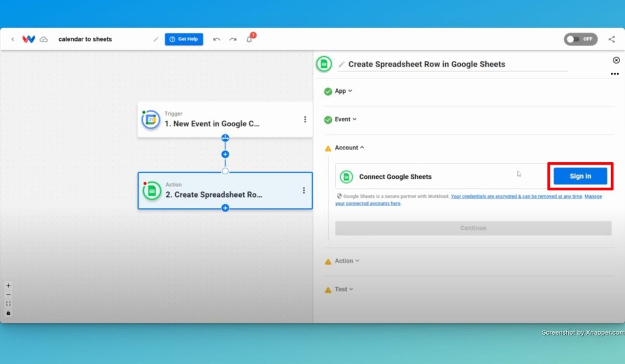Open the credentials are encrypted link
The width and height of the screenshot is (625, 364).
point(516,196)
